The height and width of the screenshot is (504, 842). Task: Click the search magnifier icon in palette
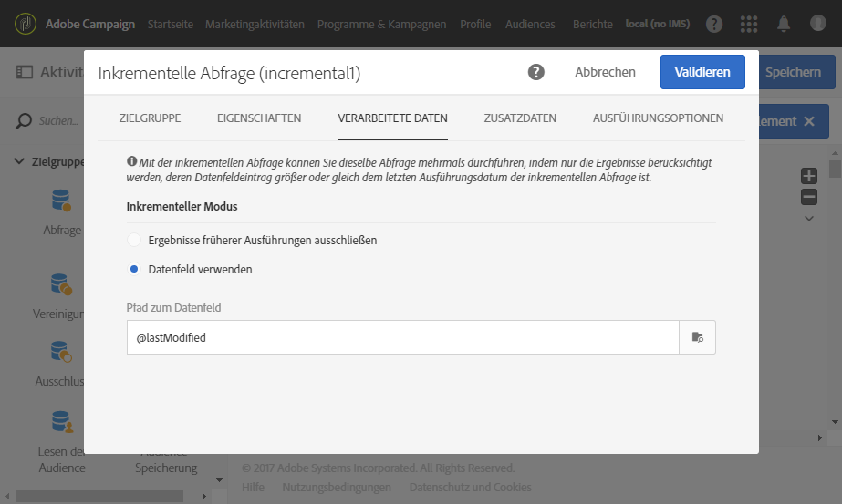(x=24, y=121)
